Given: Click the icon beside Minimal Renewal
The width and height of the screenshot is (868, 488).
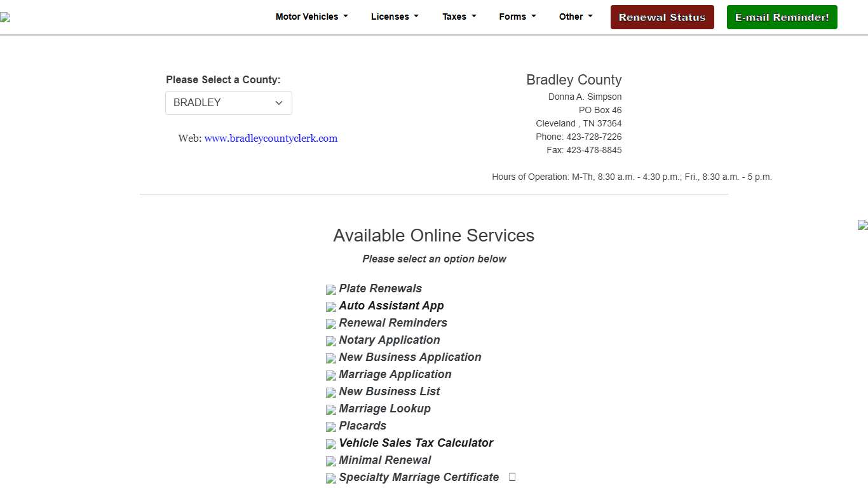Looking at the screenshot, I should pyautogui.click(x=330, y=461).
